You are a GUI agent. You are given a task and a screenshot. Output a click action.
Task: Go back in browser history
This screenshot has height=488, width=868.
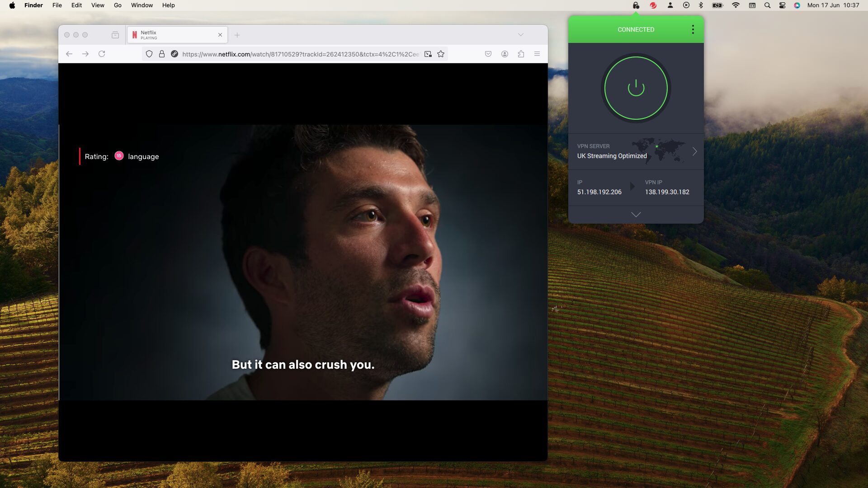[69, 54]
